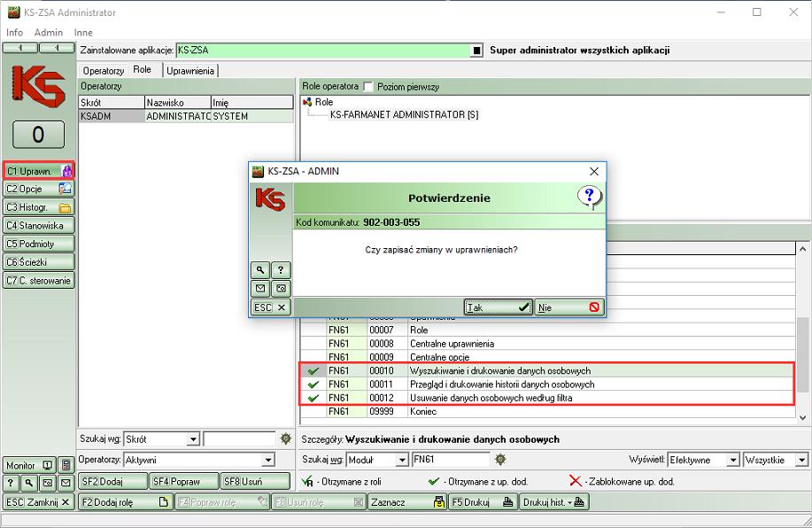Select the row 09999 Koniec
Viewport: 812px width, 528px height.
coord(548,411)
